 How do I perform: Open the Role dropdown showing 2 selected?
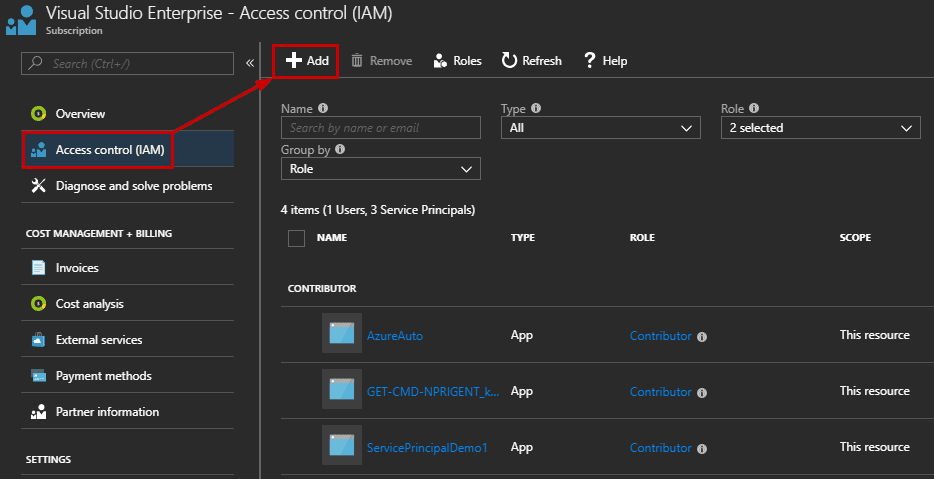coord(820,127)
